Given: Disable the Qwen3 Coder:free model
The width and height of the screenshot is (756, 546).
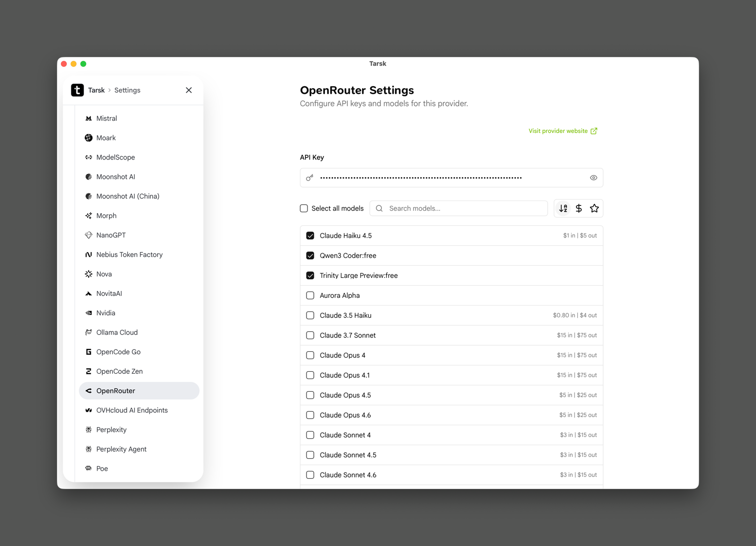Looking at the screenshot, I should [310, 255].
